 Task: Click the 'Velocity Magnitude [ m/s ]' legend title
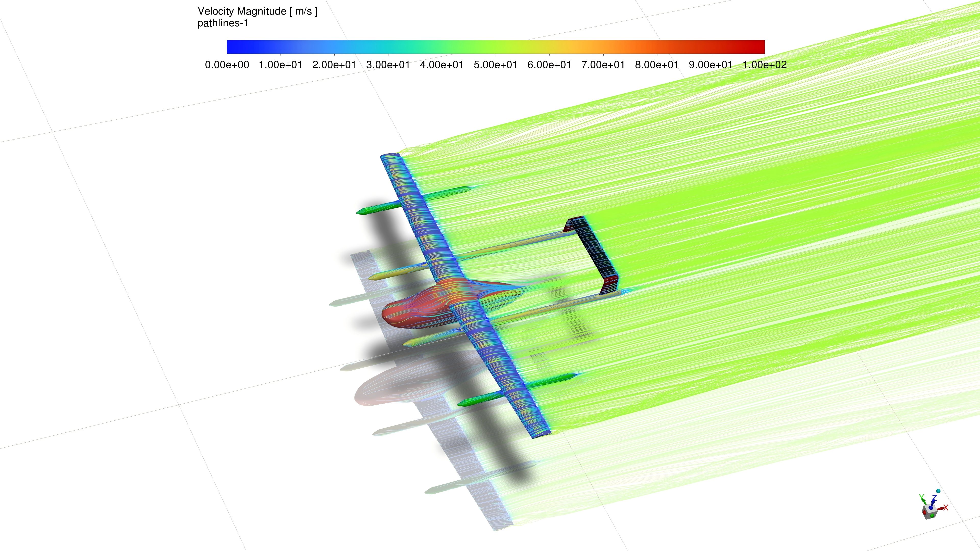258,11
